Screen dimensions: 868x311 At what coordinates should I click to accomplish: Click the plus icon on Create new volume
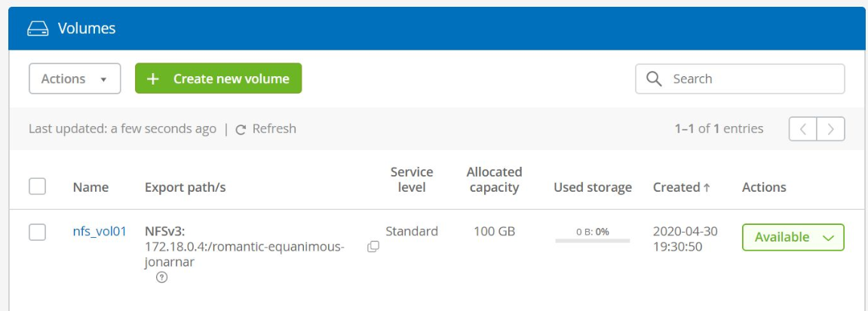[153, 79]
